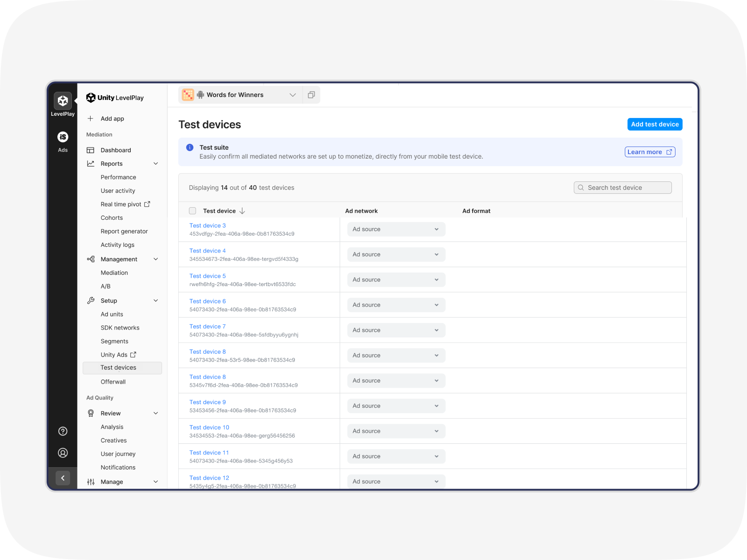Image resolution: width=747 pixels, height=560 pixels.
Task: Click the sort arrow next to Test device
Action: (x=242, y=211)
